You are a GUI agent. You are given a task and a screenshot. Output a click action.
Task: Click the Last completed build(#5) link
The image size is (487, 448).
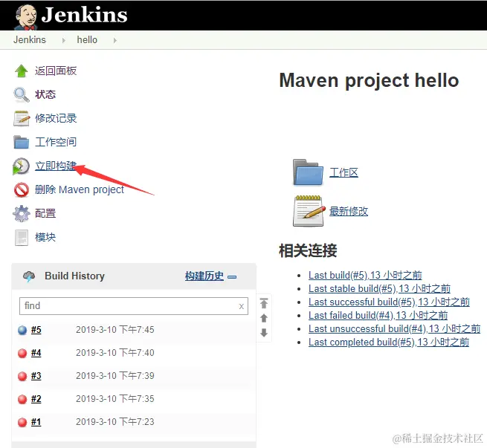click(x=389, y=343)
